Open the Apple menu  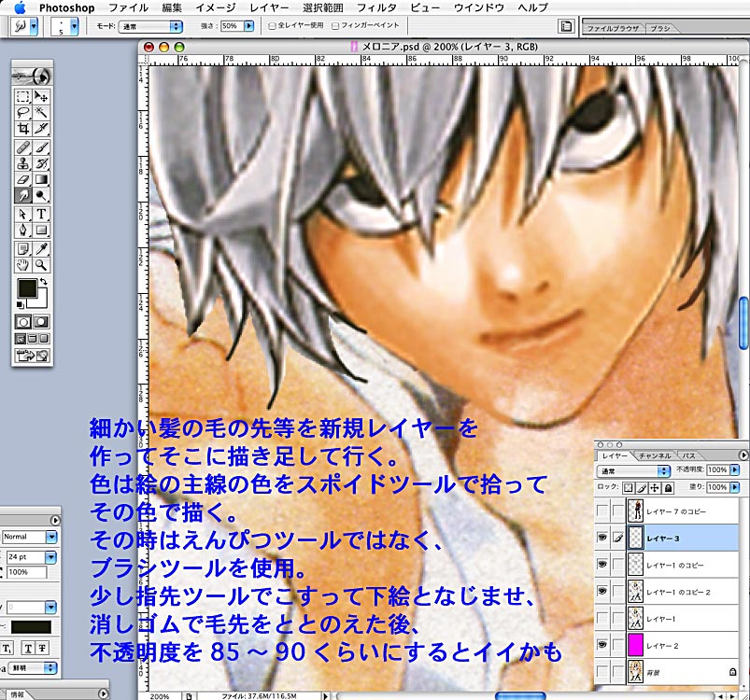click(x=20, y=7)
